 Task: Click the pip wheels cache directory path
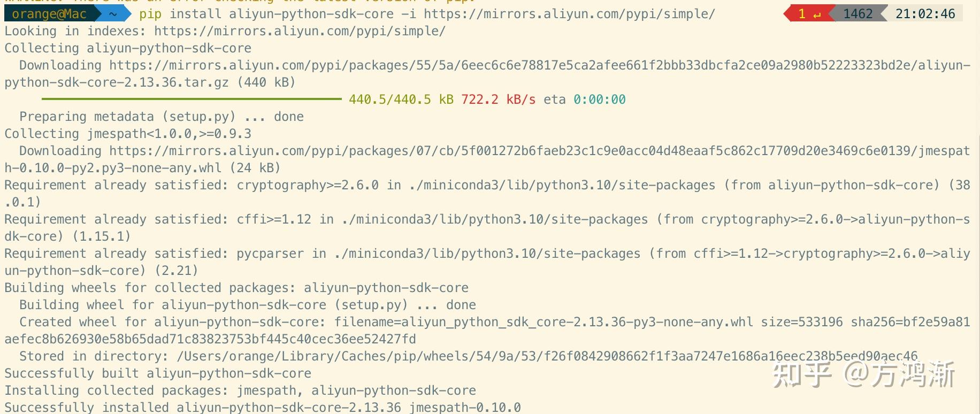pos(547,356)
